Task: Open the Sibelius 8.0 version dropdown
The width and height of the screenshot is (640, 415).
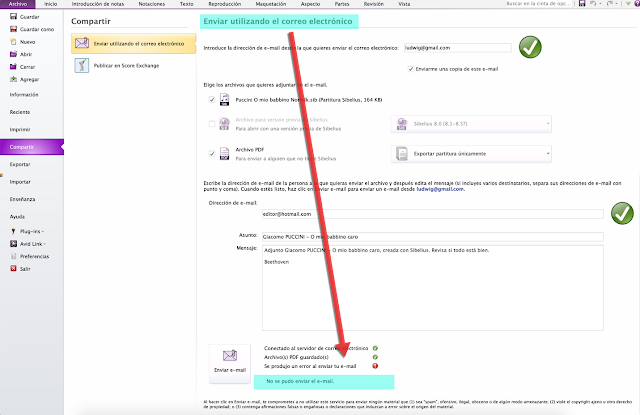Action: (x=471, y=124)
